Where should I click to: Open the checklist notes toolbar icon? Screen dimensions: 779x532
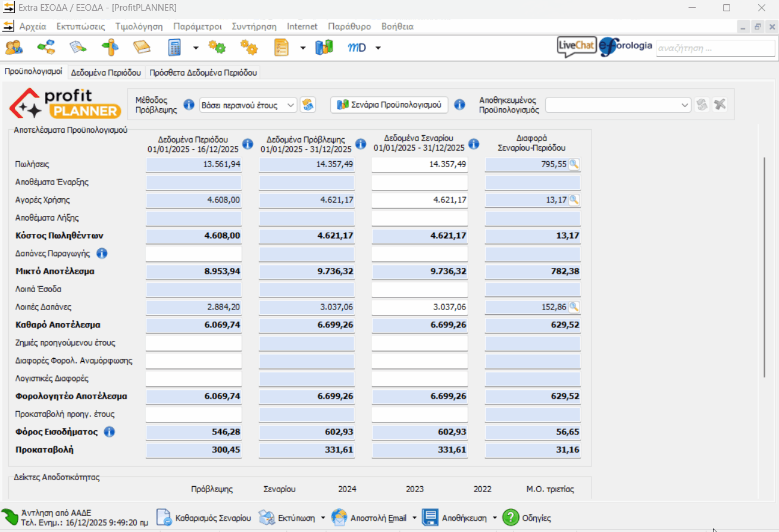pos(281,48)
